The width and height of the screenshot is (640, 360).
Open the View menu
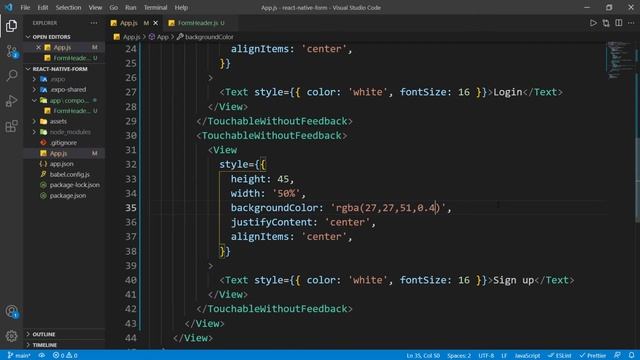click(x=95, y=7)
